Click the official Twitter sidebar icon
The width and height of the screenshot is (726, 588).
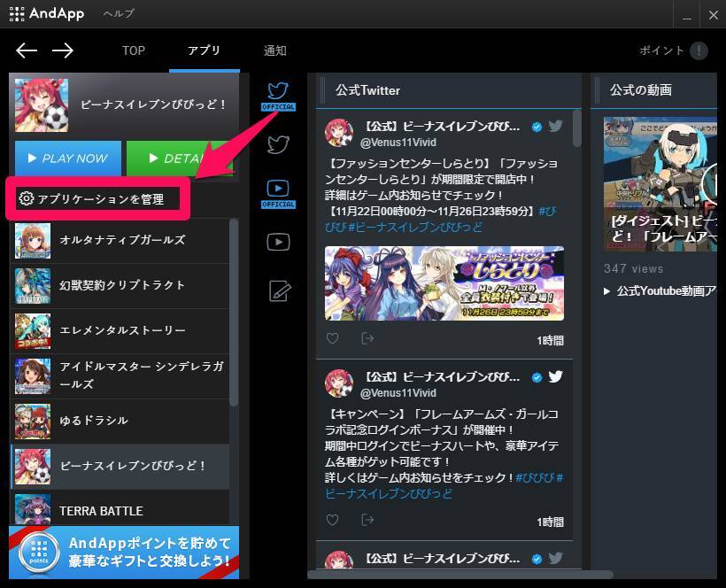pos(278,96)
